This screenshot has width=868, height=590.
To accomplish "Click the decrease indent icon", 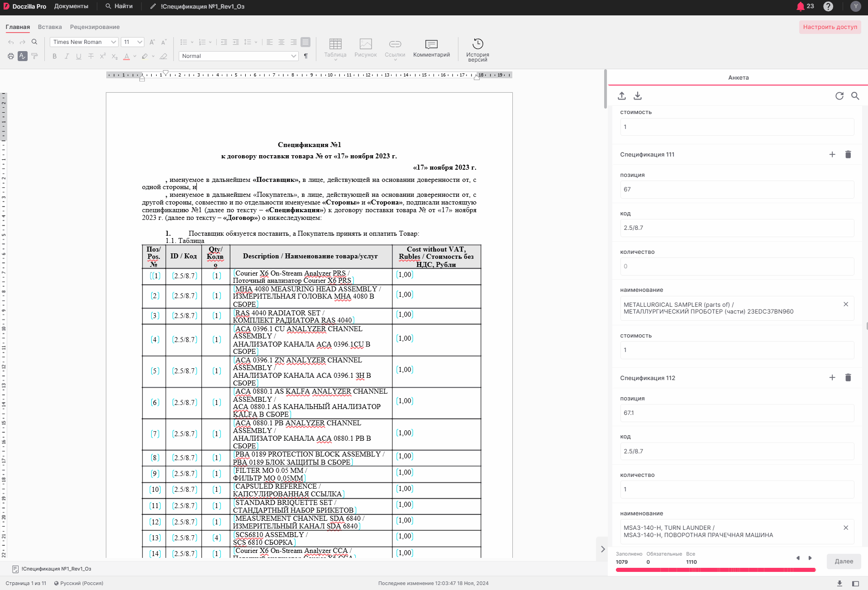I will [x=224, y=42].
